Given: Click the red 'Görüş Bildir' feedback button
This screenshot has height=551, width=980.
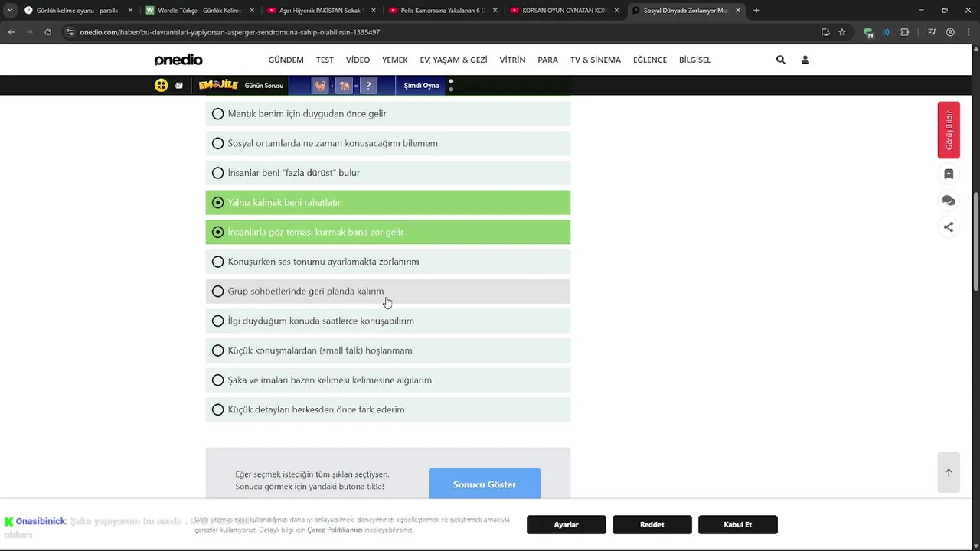Looking at the screenshot, I should tap(949, 130).
